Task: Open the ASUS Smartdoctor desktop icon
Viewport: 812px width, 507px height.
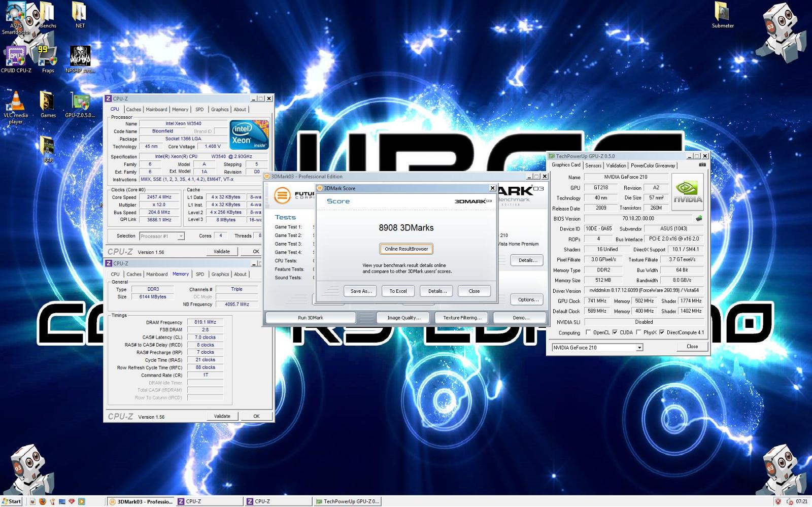Action: click(x=15, y=18)
